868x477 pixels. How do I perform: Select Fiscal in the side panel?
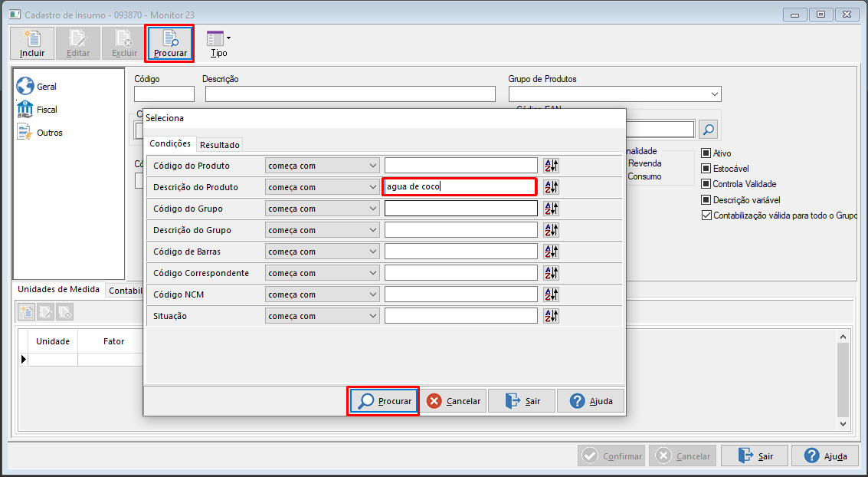coord(37,110)
